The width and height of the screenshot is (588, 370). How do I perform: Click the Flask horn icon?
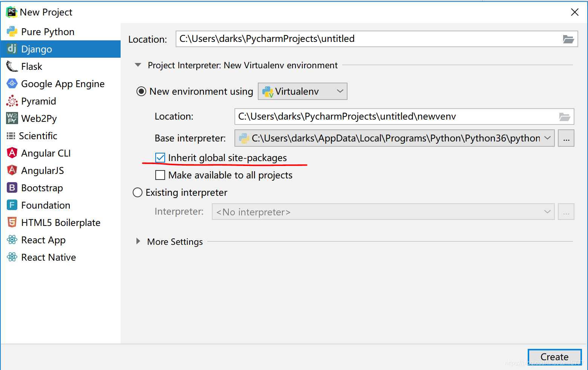(x=12, y=66)
